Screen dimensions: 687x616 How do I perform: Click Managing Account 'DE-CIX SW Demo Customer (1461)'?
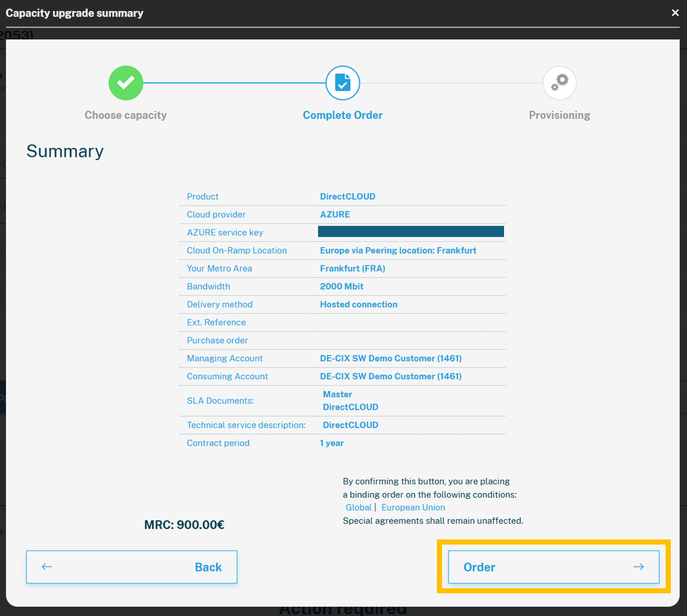click(391, 358)
